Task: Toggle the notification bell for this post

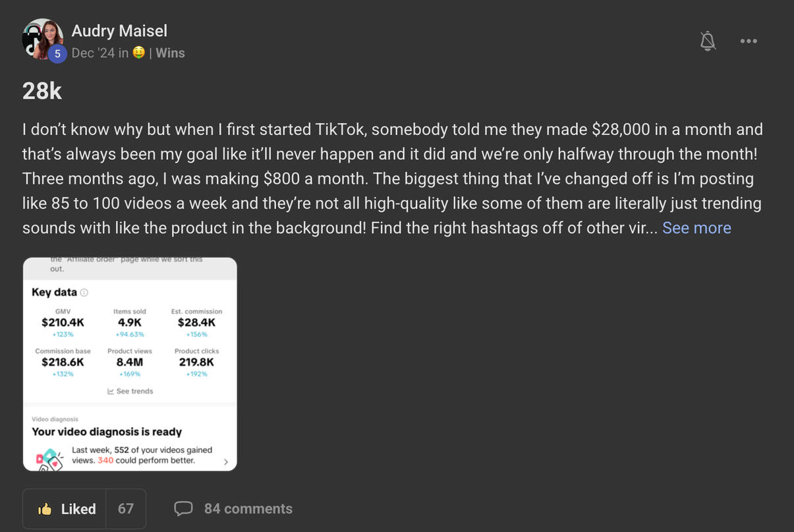Action: (x=708, y=41)
